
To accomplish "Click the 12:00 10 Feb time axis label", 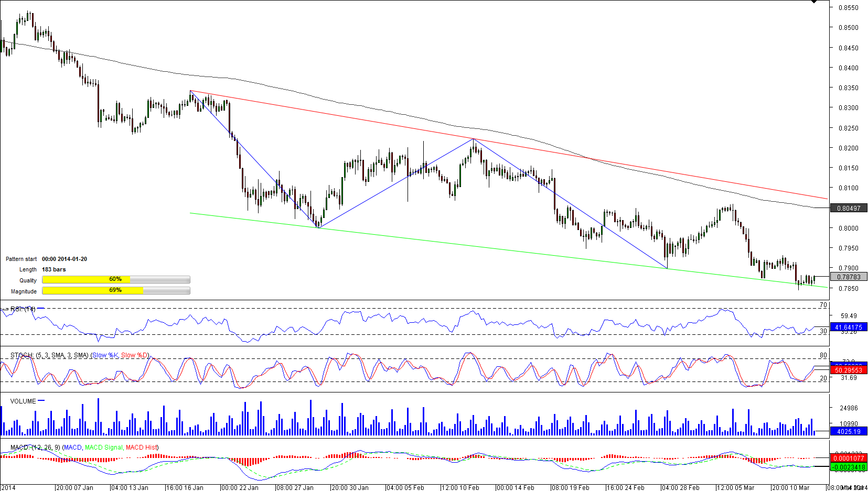I will click(460, 488).
